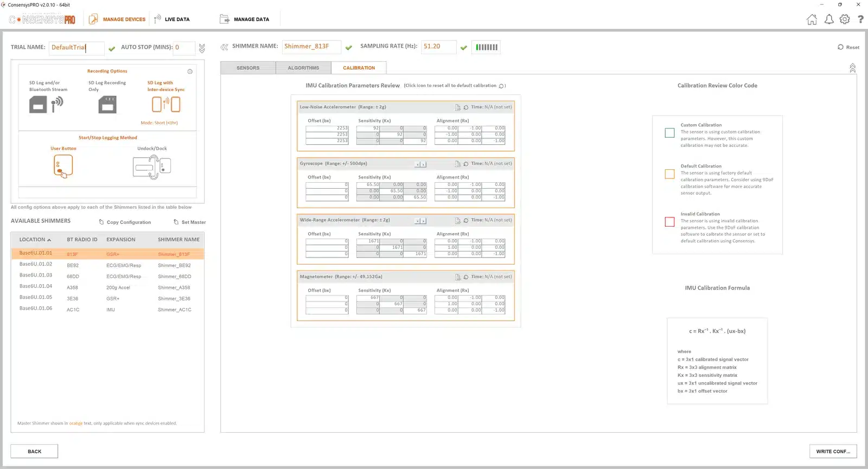868x469 pixels.
Task: Load Gyroscope calibration file icon
Action: [458, 164]
